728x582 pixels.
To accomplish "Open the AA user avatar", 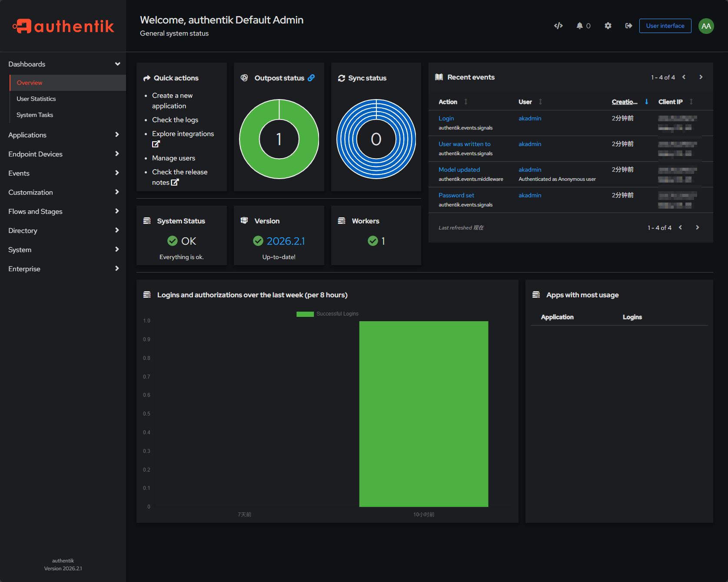I will click(706, 26).
